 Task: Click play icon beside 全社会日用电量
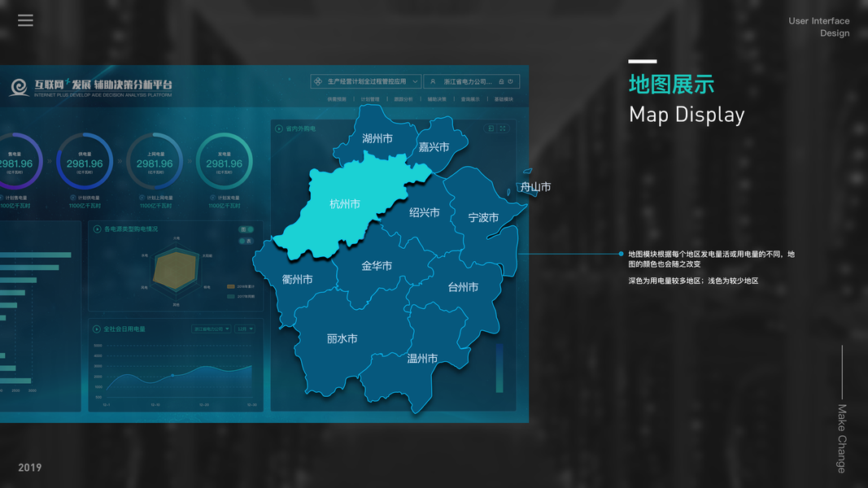pos(96,329)
